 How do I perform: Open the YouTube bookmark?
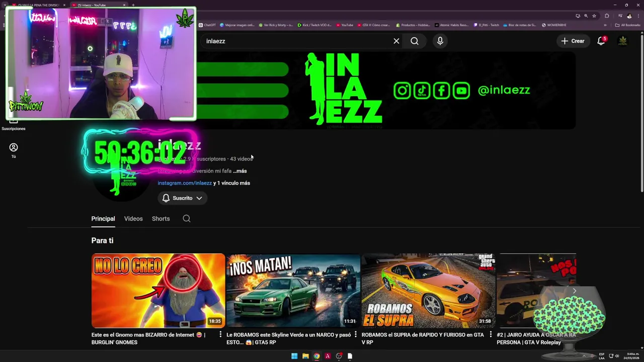345,25
